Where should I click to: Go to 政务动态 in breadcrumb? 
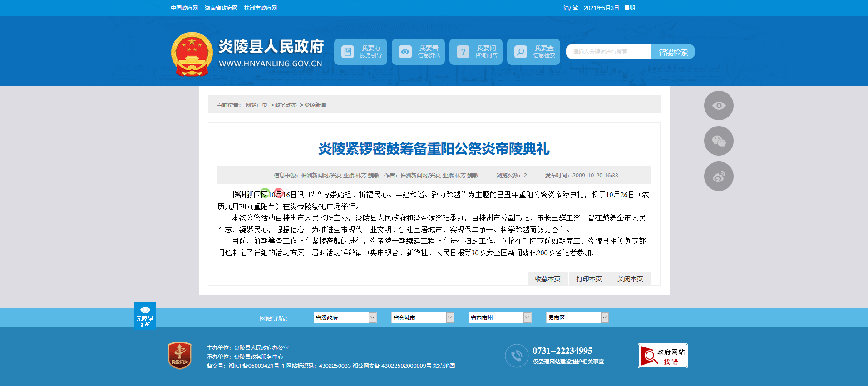pos(286,105)
